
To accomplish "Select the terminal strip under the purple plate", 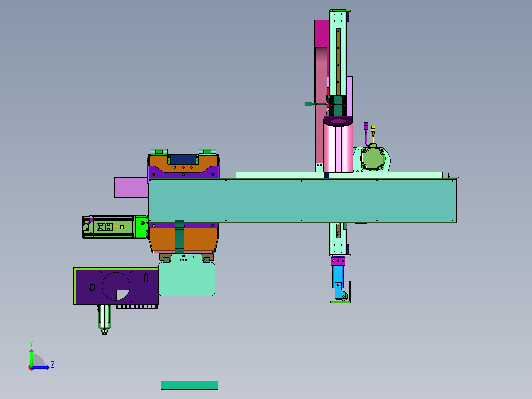I will 137,307.
